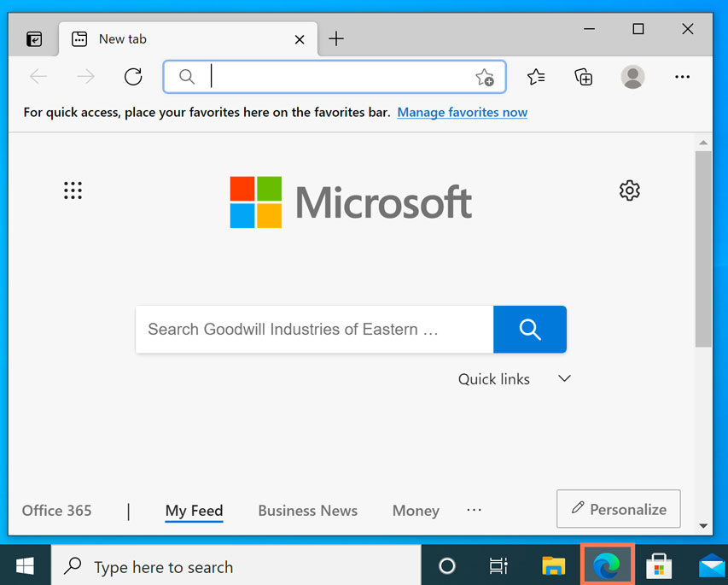
Task: Open File Explorer from the taskbar
Action: [x=553, y=565]
